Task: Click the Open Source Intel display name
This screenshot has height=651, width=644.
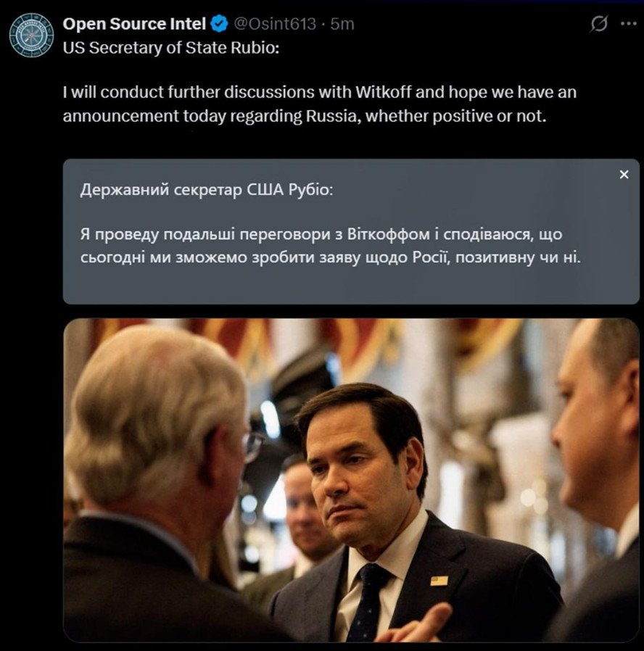Action: pos(134,24)
